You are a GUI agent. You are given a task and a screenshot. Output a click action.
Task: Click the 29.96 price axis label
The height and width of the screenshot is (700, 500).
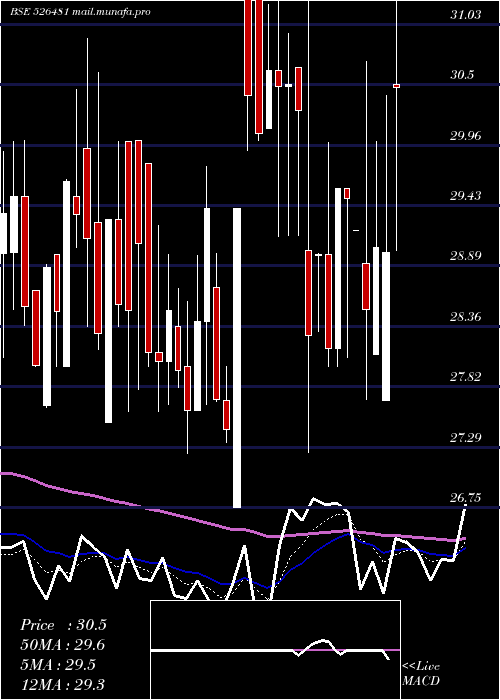click(466, 135)
